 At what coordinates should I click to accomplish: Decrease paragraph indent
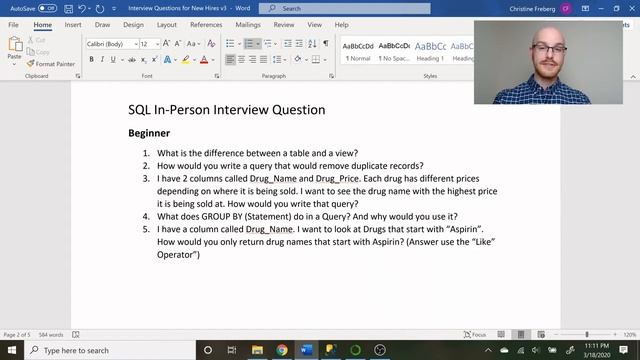coord(288,44)
